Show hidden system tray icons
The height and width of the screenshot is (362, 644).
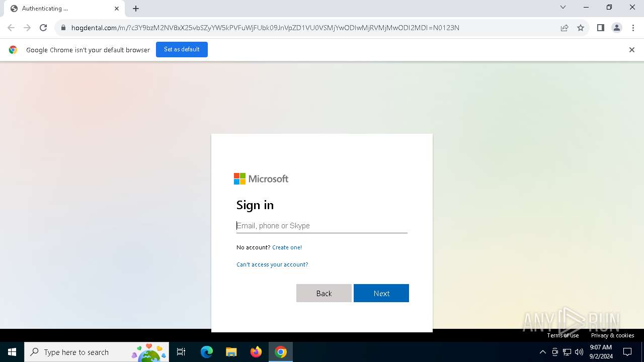point(542,352)
